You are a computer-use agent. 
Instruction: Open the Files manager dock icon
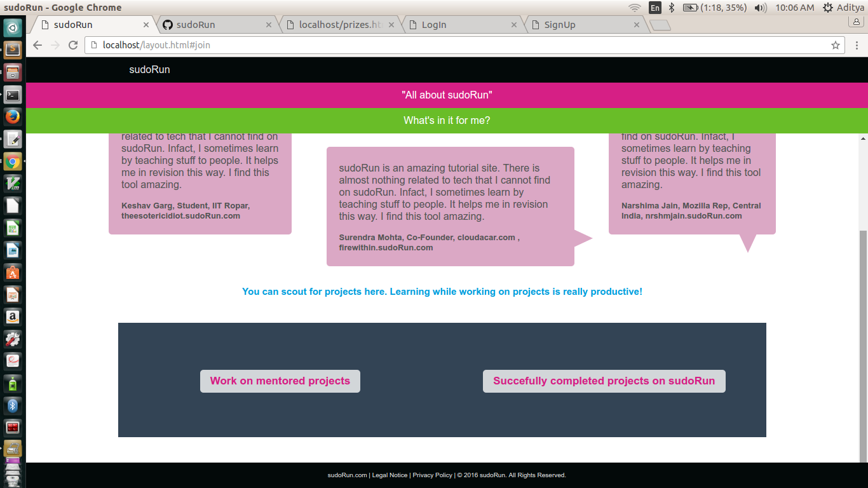(x=13, y=72)
